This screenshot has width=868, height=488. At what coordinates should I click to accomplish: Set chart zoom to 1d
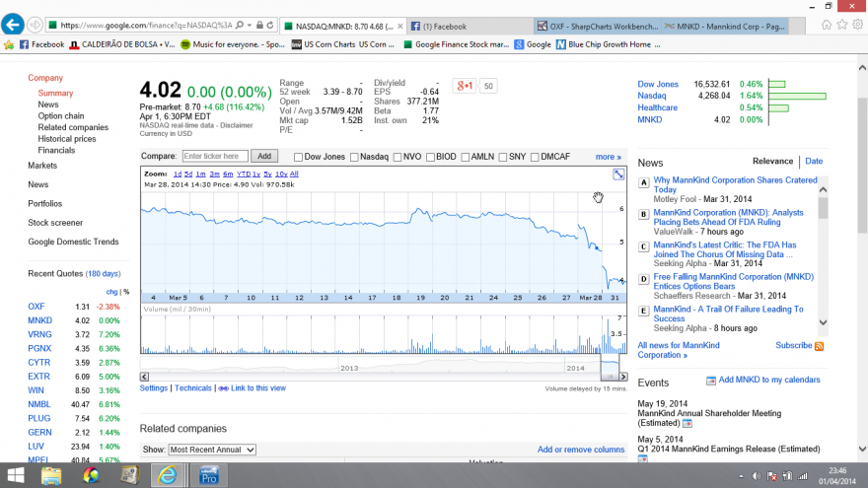[178, 174]
